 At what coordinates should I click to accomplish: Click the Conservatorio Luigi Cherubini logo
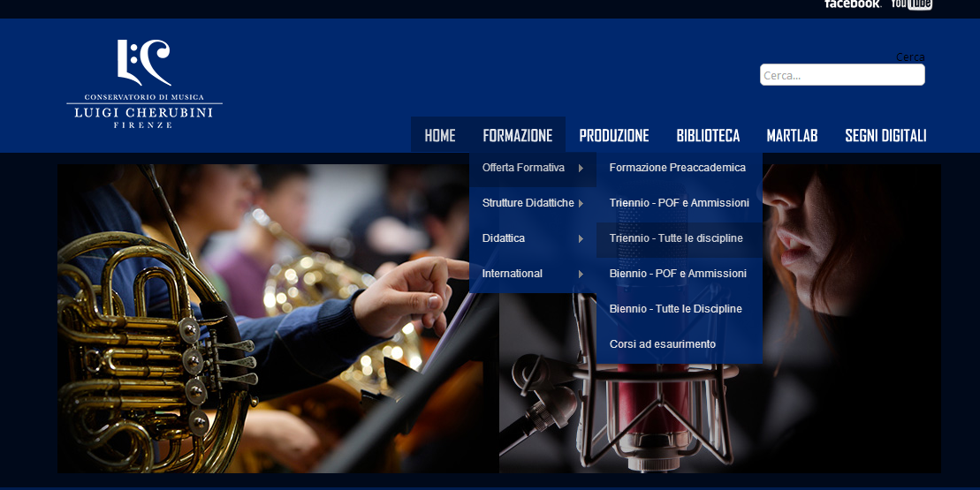tap(144, 84)
